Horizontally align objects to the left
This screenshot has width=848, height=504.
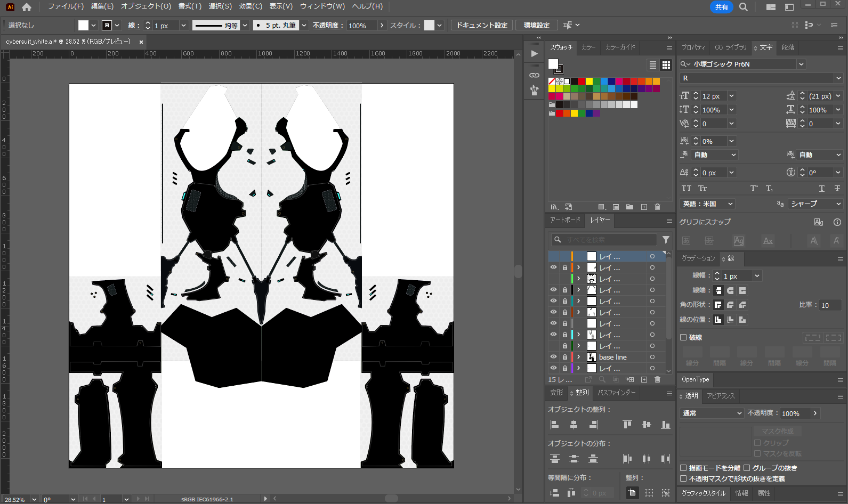[x=555, y=425]
